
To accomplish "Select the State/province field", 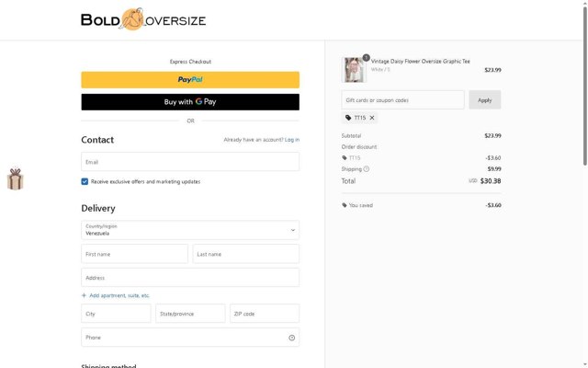I will [190, 314].
